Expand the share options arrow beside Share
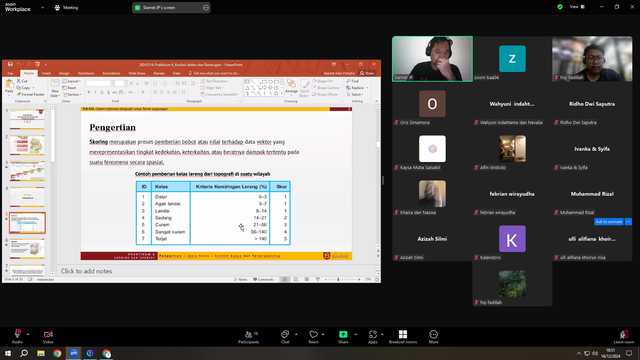640x360 pixels. 355,334
